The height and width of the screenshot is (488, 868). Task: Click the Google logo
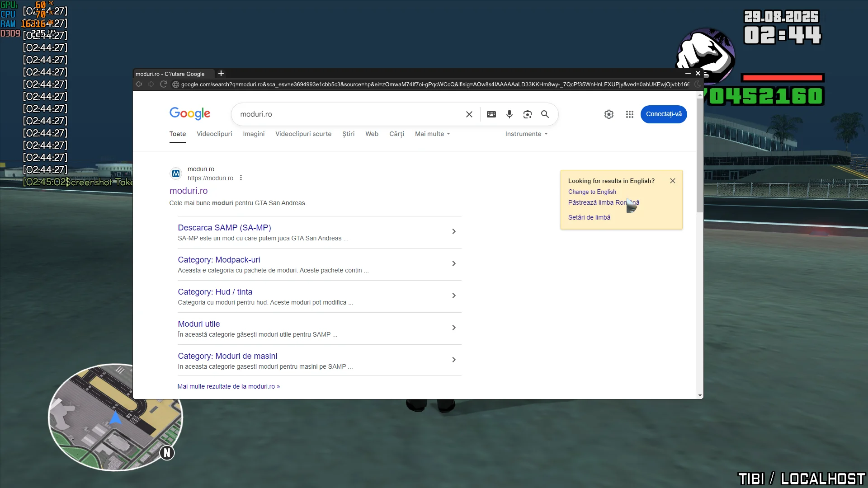[190, 113]
